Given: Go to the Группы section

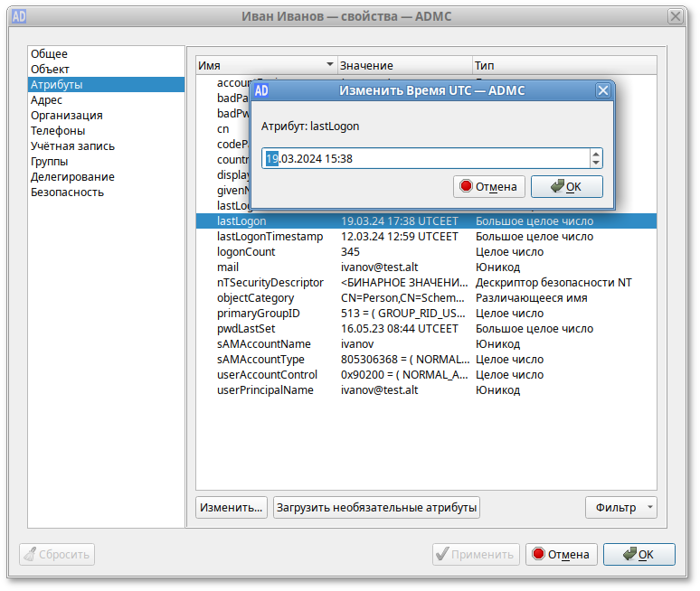Looking at the screenshot, I should (50, 161).
